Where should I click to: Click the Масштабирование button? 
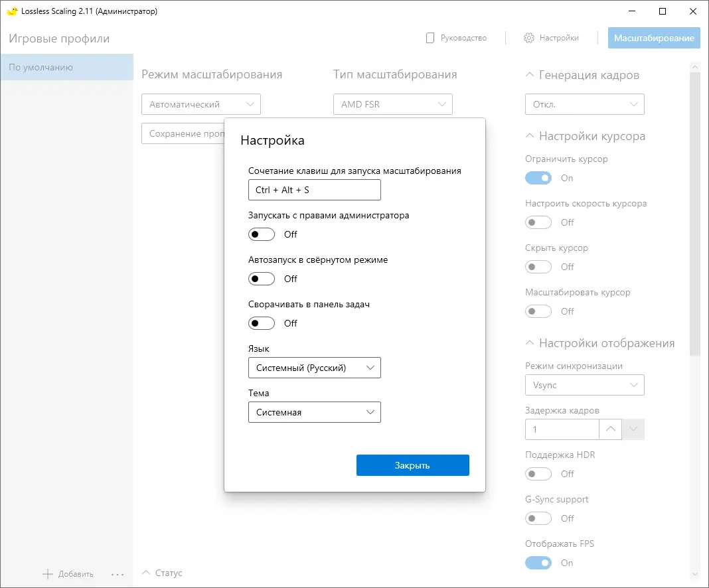click(x=654, y=38)
